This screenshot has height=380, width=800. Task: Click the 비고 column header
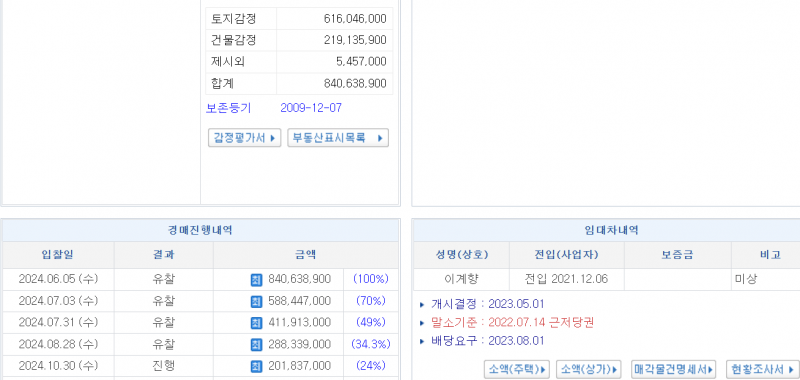click(769, 255)
